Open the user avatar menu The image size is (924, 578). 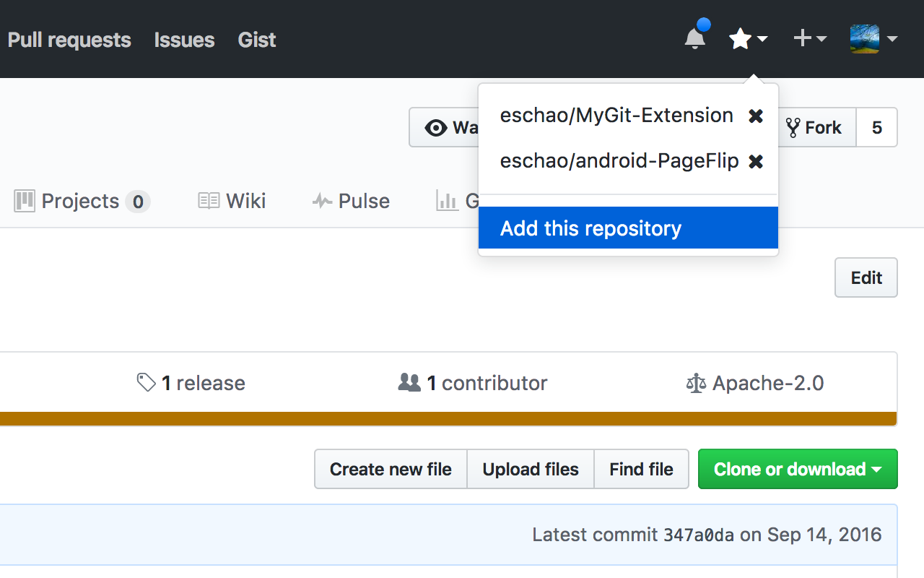(873, 39)
